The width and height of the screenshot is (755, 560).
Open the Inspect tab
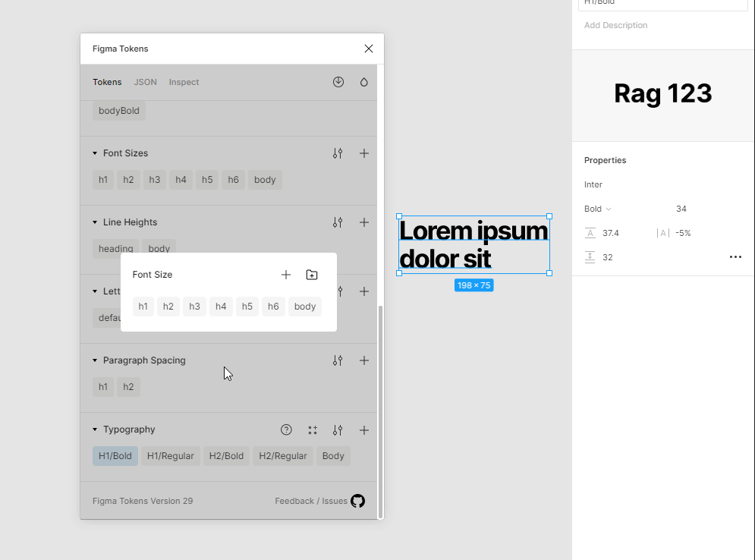pos(184,82)
